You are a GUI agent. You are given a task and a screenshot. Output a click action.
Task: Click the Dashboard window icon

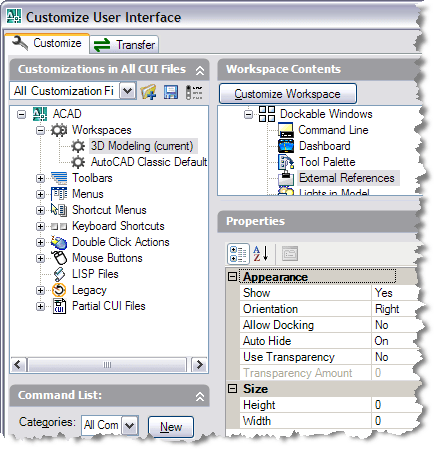(x=286, y=146)
